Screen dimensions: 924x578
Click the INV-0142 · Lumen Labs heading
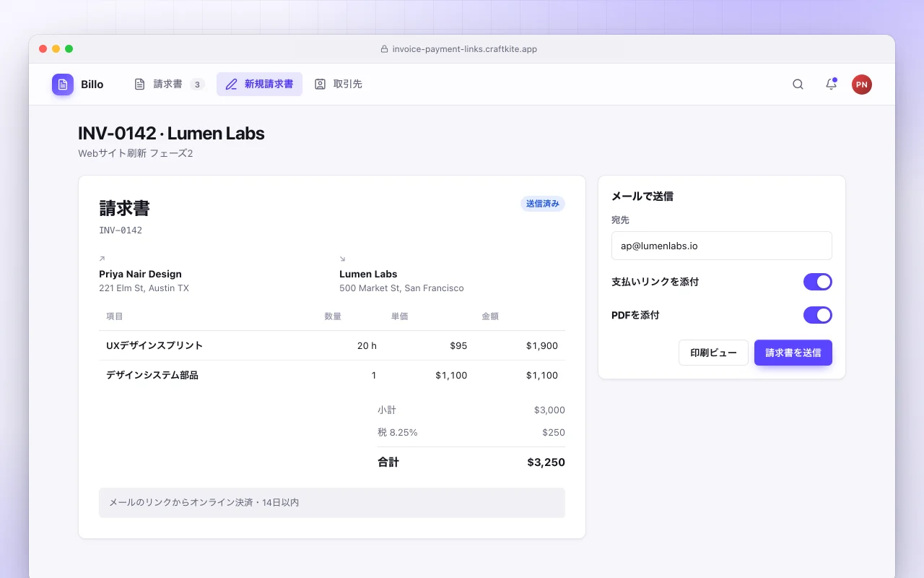pyautogui.click(x=171, y=134)
